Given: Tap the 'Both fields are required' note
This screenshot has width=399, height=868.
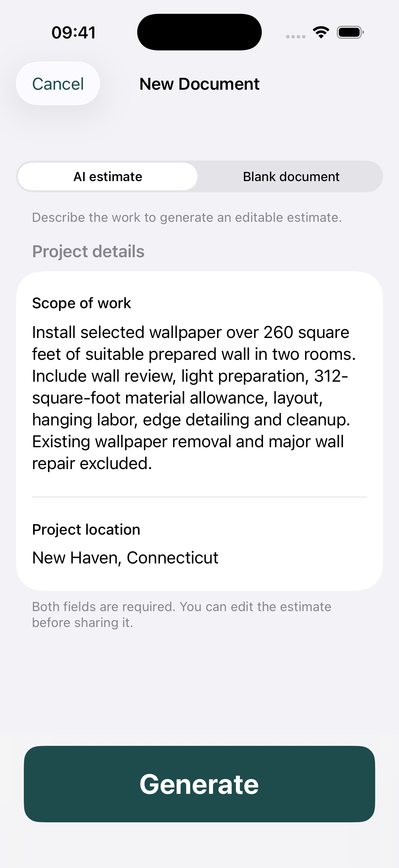Looking at the screenshot, I should (182, 615).
